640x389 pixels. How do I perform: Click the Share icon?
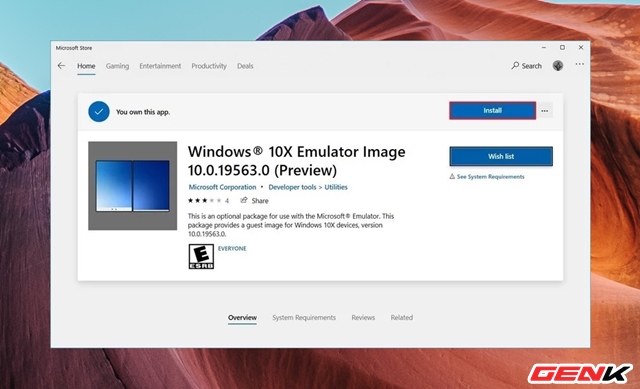(244, 200)
